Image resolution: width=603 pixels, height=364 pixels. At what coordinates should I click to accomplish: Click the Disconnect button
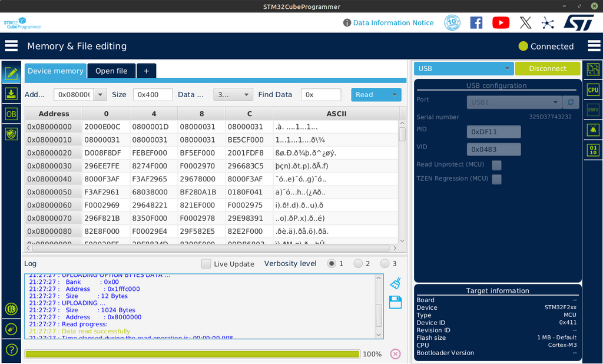click(547, 68)
